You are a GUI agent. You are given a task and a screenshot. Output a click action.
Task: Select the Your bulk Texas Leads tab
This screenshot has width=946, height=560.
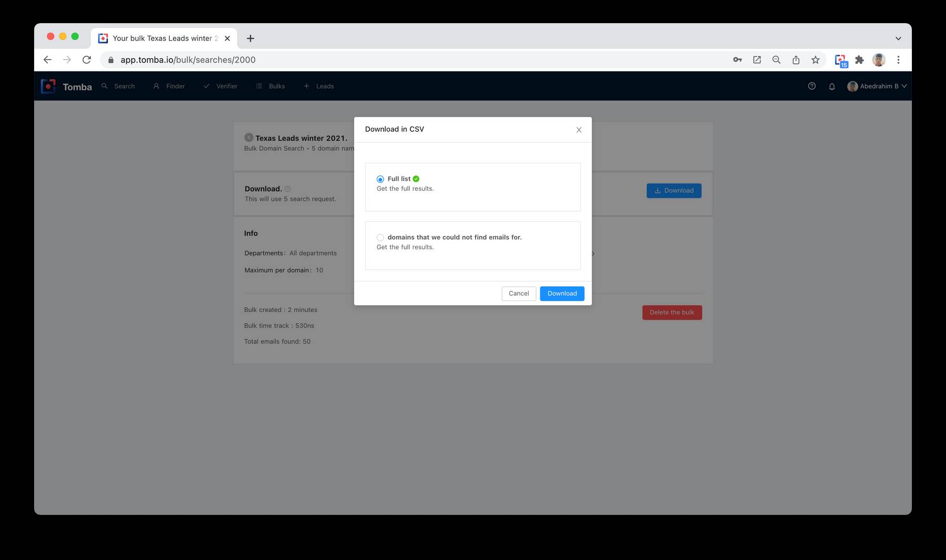pos(164,38)
